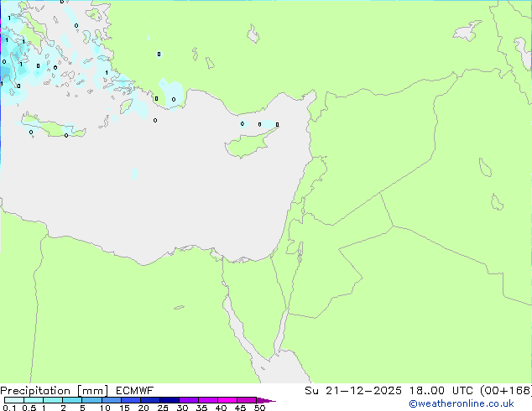532x411 pixels.
Task: Click the Sinai Peninsula on the map
Action: pyautogui.click(x=258, y=305)
